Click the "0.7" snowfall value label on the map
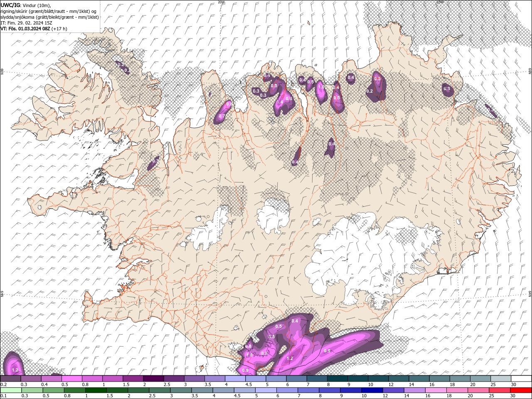Image resolution: width=532 pixels, height=399 pixels. pos(222,116)
